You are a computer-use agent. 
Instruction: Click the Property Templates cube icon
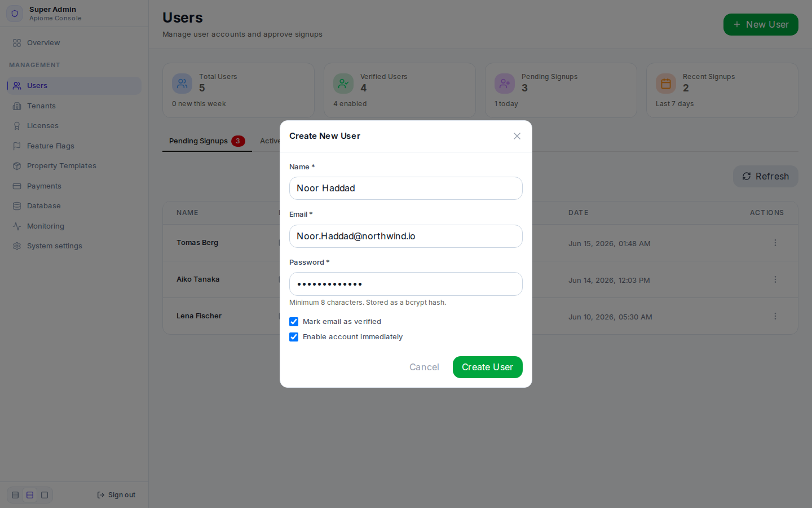click(17, 166)
